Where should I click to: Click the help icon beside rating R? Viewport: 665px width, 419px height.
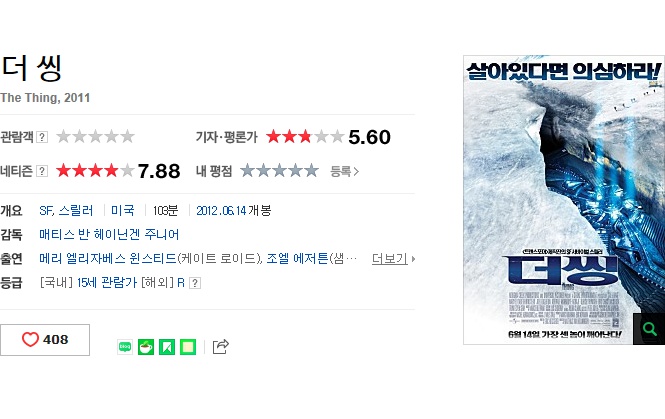pyautogui.click(x=195, y=283)
